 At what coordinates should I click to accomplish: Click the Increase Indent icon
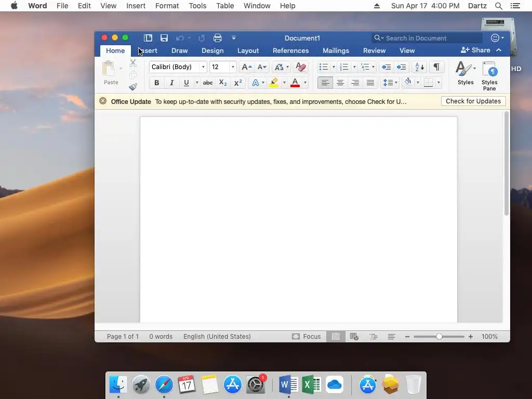(402, 67)
